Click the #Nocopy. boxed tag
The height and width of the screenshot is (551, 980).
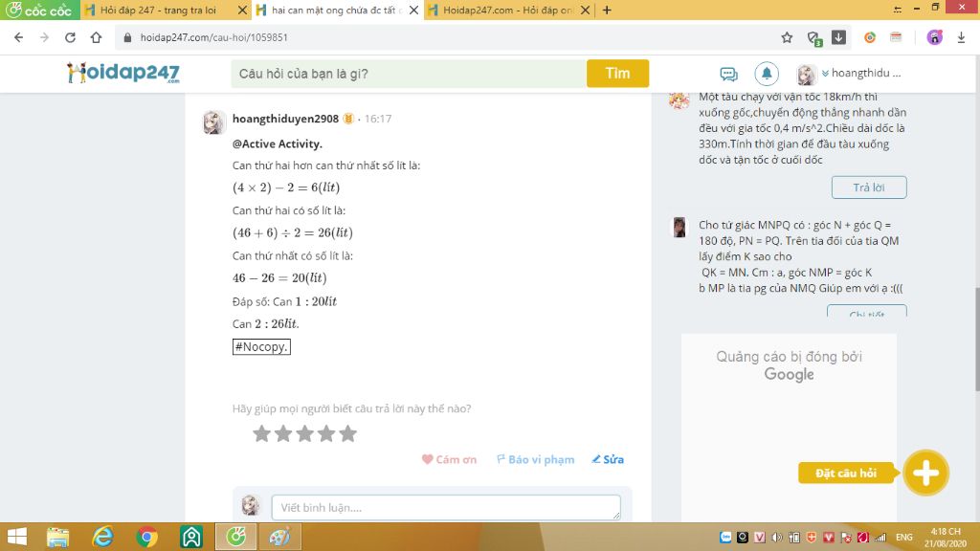pos(261,346)
